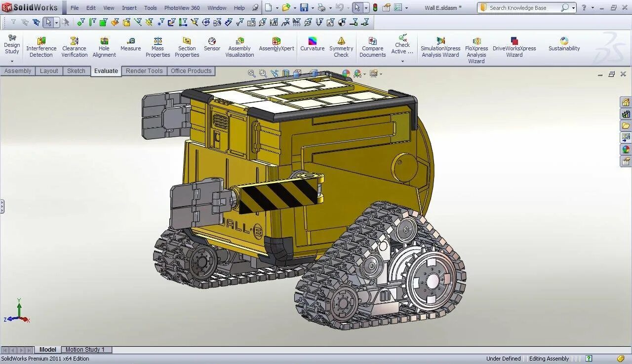This screenshot has width=632, height=364.
Task: Click the Print icon
Action: tap(322, 7)
